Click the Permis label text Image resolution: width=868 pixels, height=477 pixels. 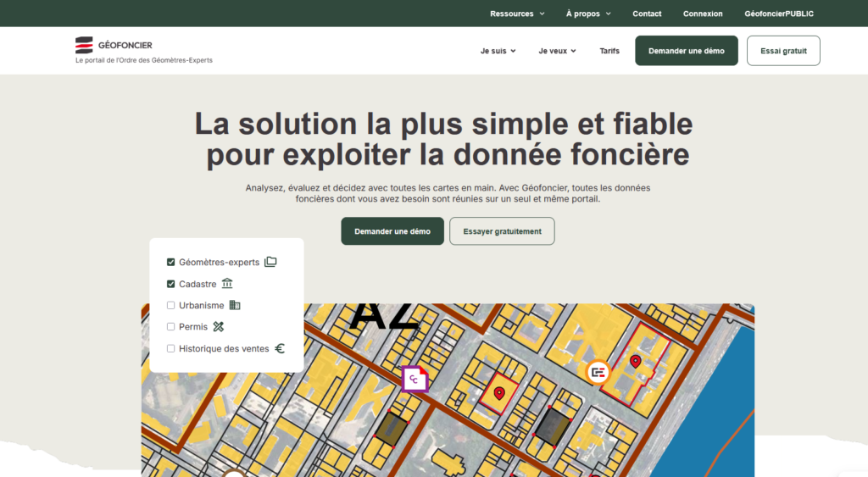tap(193, 327)
